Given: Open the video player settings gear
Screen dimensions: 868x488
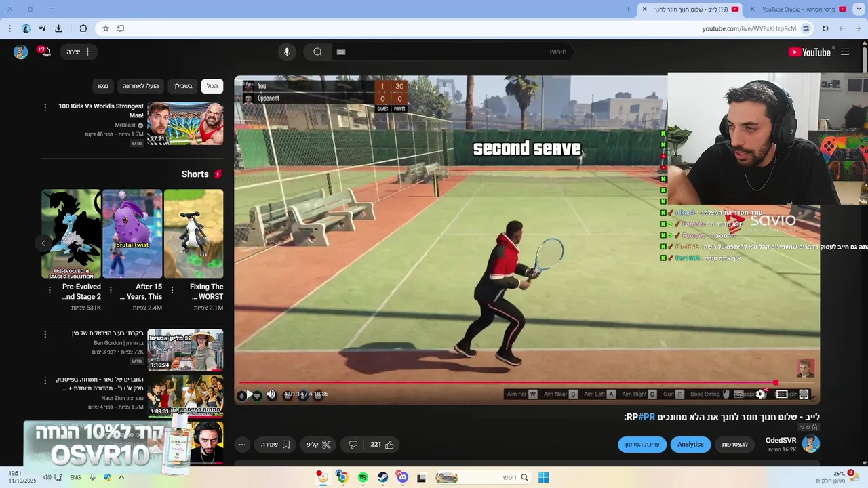Looking at the screenshot, I should [x=760, y=394].
